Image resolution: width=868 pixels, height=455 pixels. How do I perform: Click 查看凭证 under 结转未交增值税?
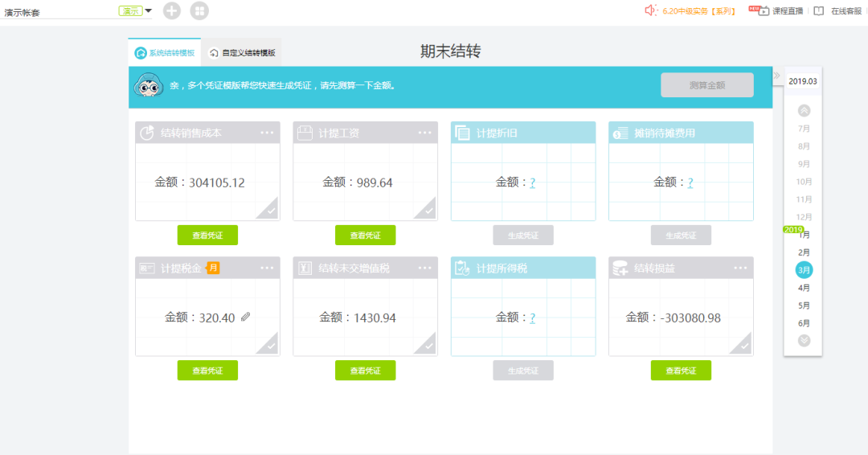pyautogui.click(x=365, y=371)
